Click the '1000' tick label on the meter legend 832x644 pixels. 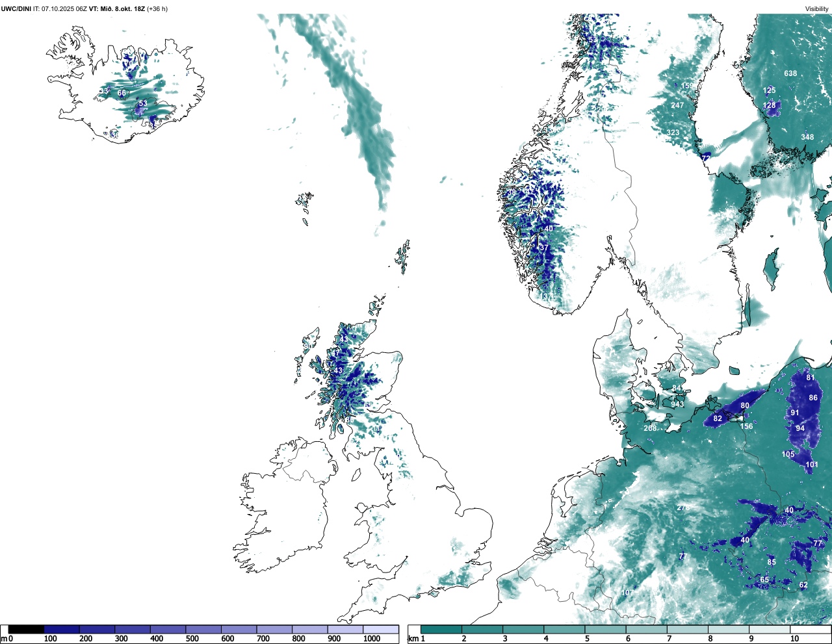click(x=372, y=639)
